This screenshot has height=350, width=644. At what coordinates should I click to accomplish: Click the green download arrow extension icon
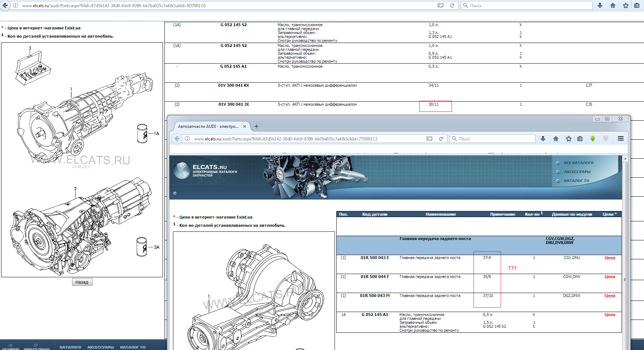(x=593, y=139)
